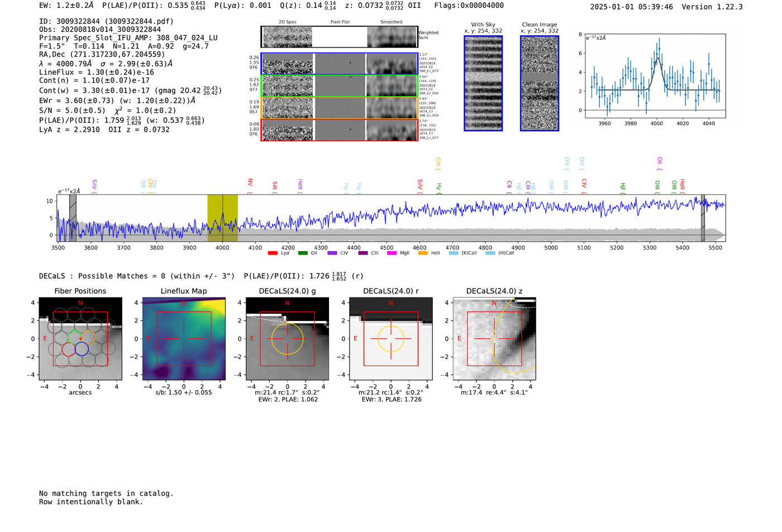This screenshot has height=532, width=782.
Task: Select the yellow highlighted region at 4000 Å
Action: [x=222, y=218]
